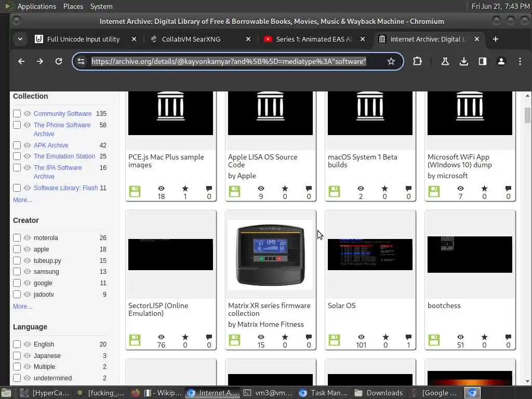View site information icon in address bar
Viewport: 532px width, 399px height.
tap(81, 61)
